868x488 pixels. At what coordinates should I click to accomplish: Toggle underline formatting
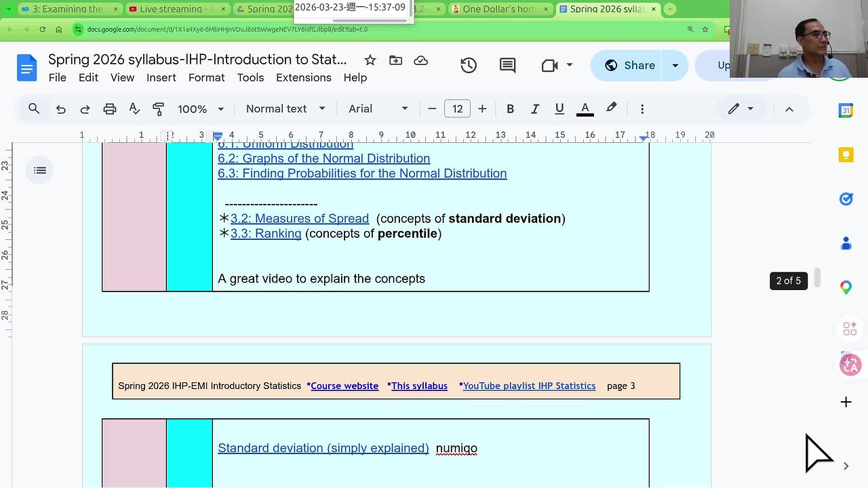559,108
